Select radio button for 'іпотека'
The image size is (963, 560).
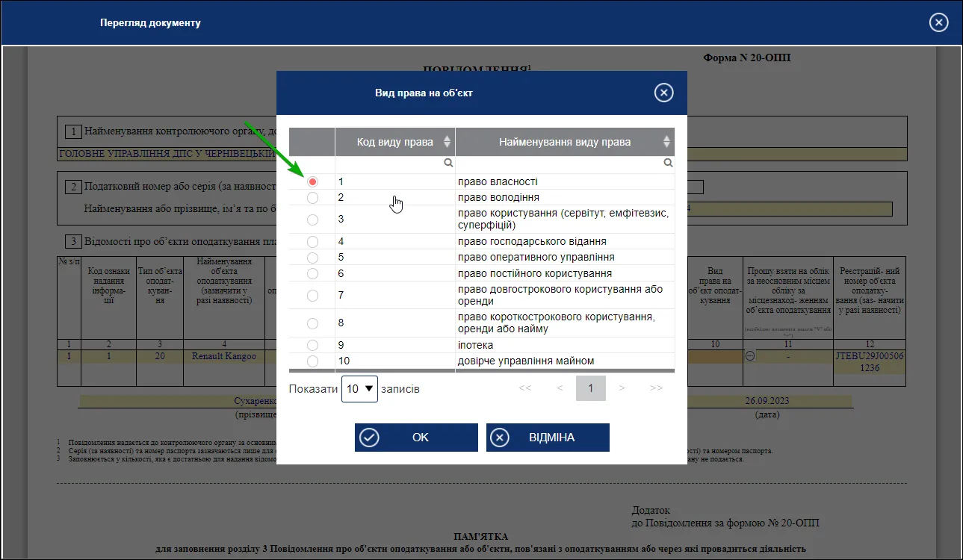point(312,345)
